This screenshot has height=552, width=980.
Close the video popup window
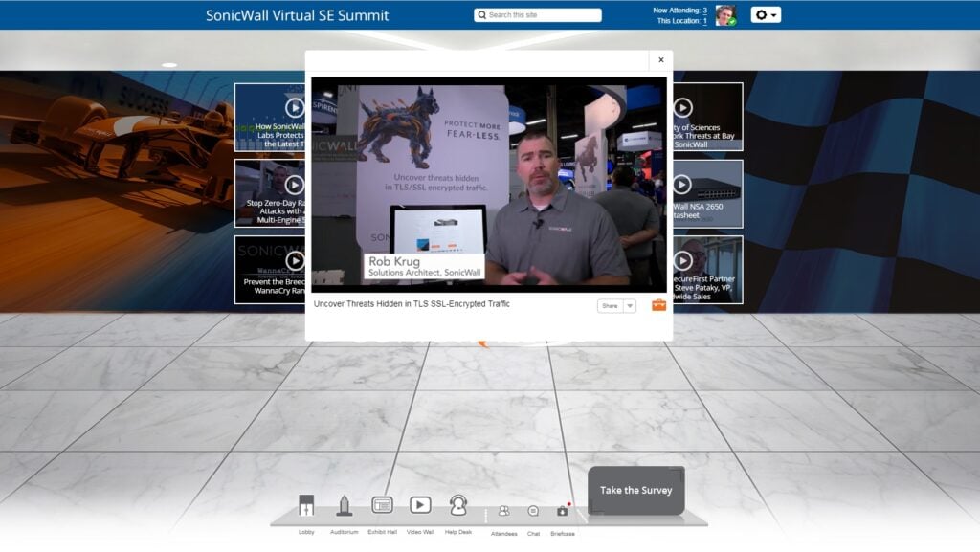tap(660, 60)
